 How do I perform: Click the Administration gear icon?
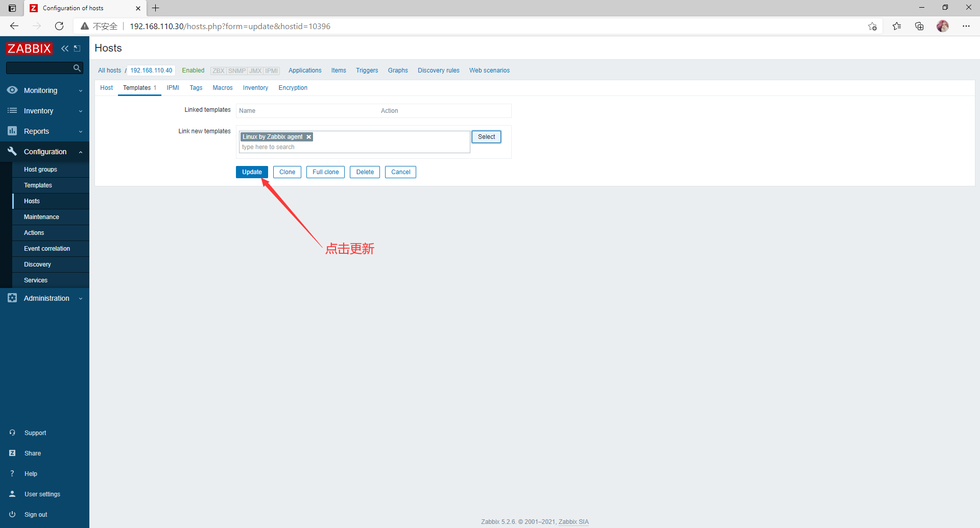(12, 298)
